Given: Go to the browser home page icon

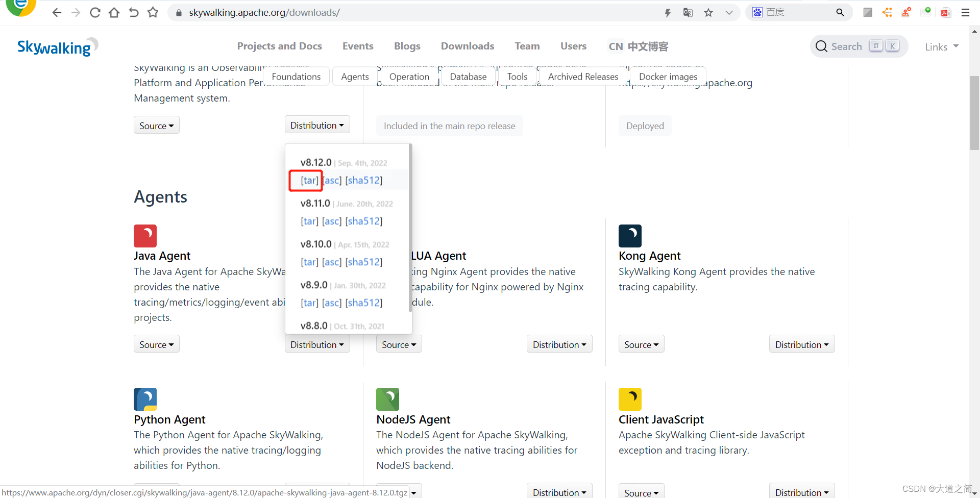Looking at the screenshot, I should 114,12.
